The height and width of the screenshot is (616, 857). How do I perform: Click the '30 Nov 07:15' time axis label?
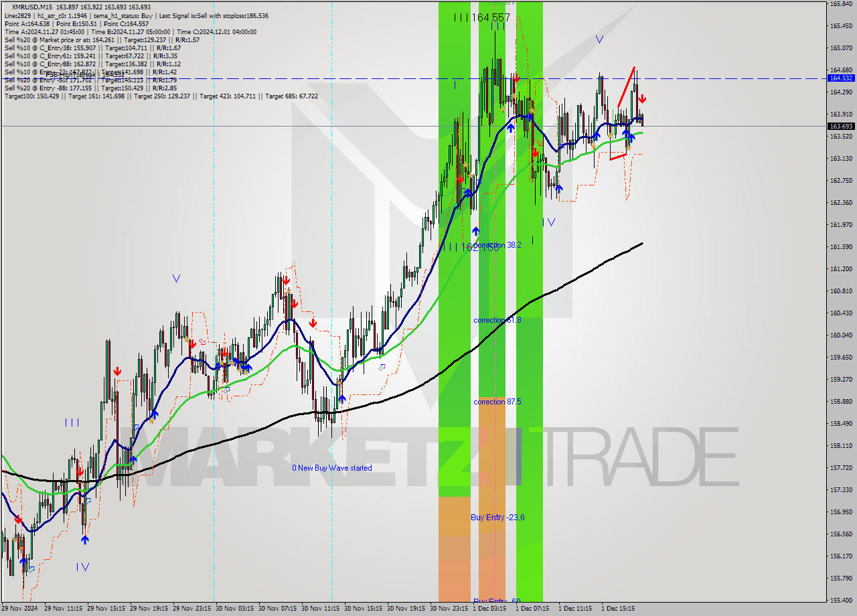coord(277,609)
